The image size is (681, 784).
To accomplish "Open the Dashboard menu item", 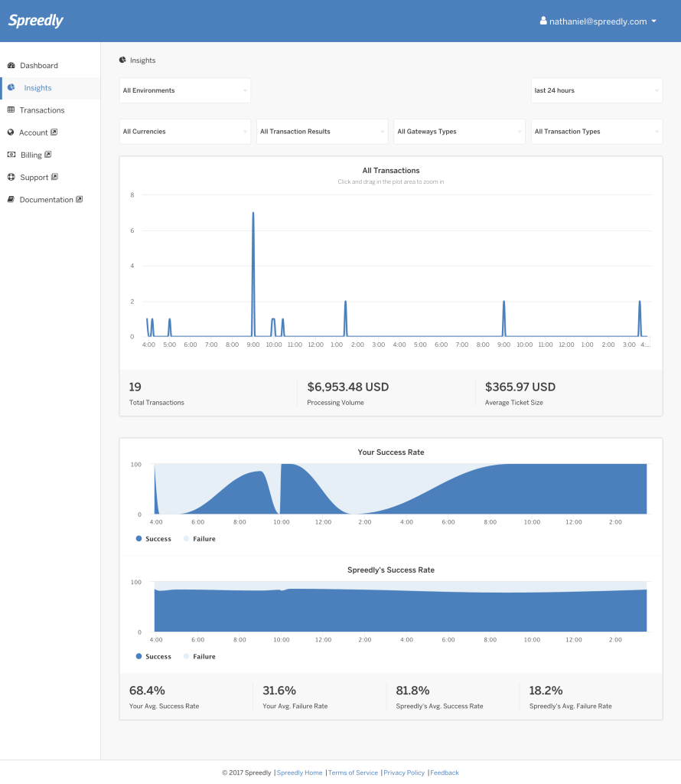I will [39, 66].
